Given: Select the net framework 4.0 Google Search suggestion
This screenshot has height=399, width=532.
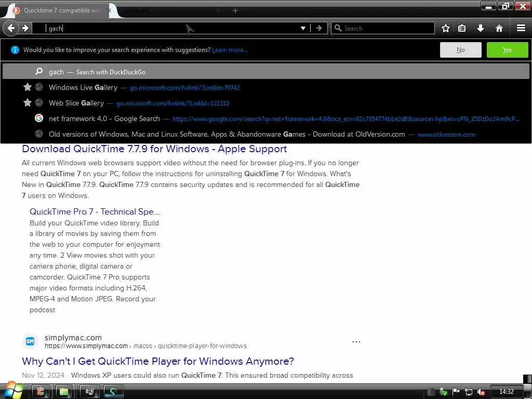Looking at the screenshot, I should pos(265,119).
